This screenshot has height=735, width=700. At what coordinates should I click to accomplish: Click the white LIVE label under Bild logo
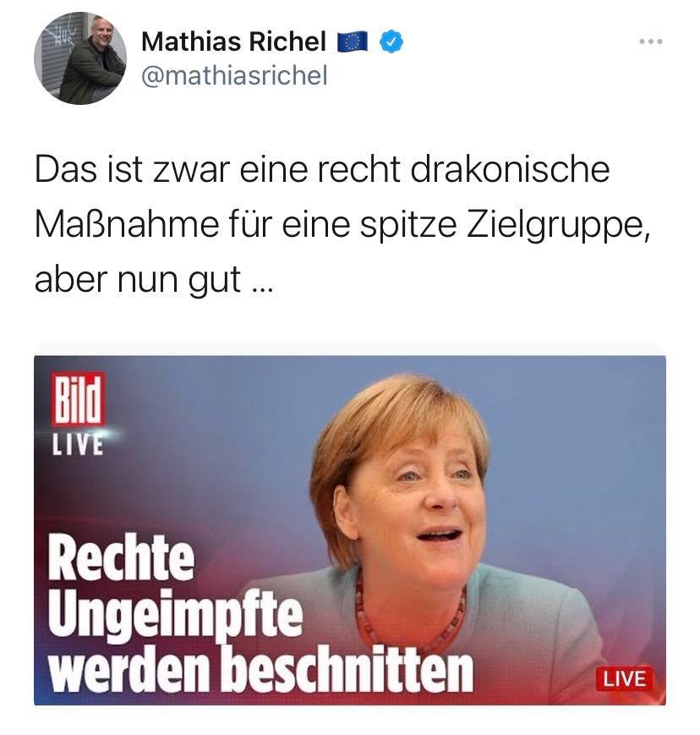(x=78, y=445)
